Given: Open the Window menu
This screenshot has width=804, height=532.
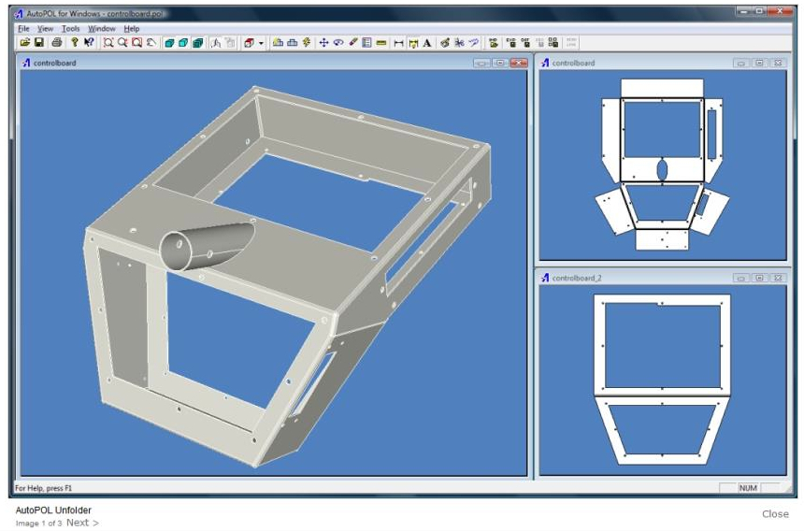Looking at the screenshot, I should pyautogui.click(x=102, y=29).
